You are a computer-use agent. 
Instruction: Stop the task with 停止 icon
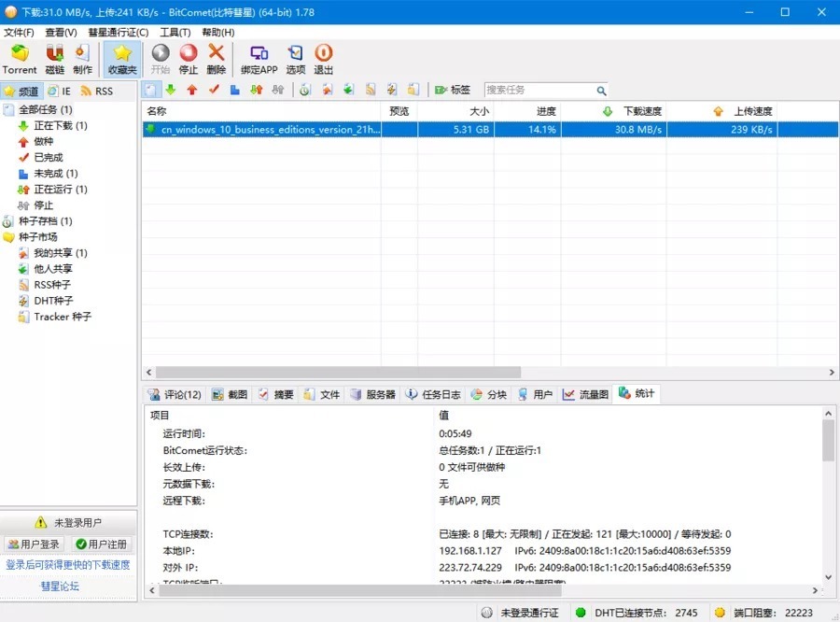188,59
